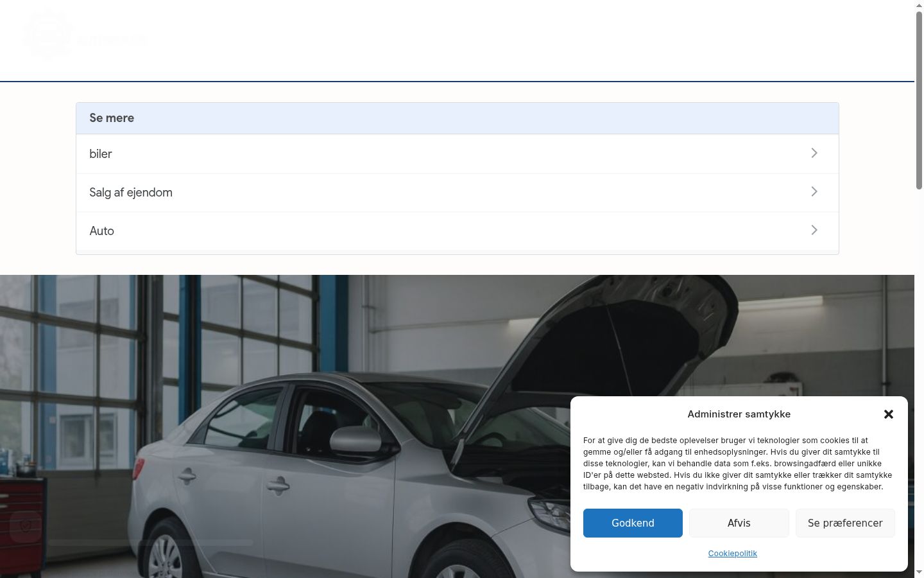Open the Cookiepolitik link
The width and height of the screenshot is (924, 578).
point(733,553)
